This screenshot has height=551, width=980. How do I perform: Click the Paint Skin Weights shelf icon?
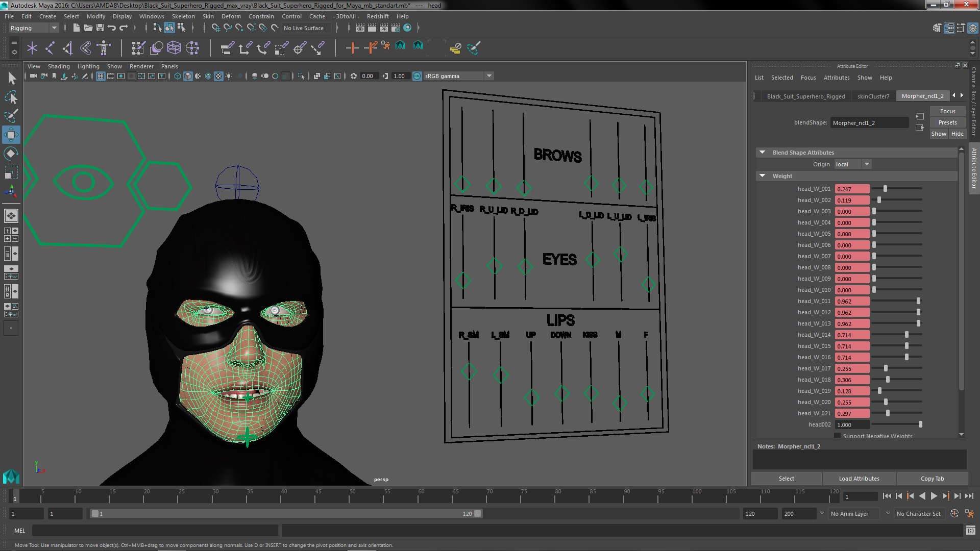point(138,48)
